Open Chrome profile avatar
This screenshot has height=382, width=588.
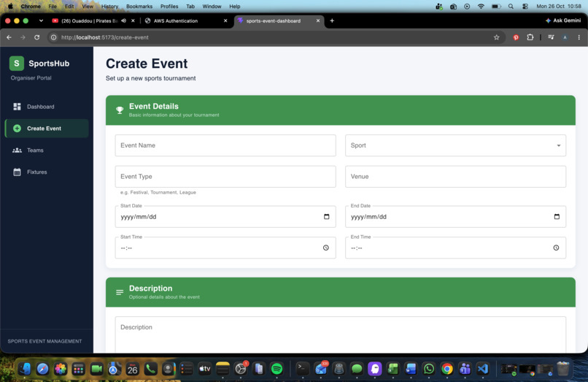click(x=565, y=37)
